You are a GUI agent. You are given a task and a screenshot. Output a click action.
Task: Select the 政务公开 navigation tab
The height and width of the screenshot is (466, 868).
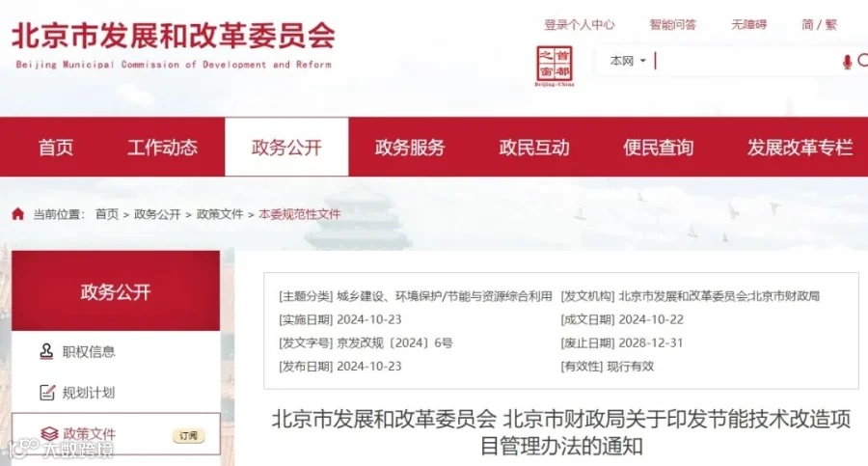click(286, 148)
